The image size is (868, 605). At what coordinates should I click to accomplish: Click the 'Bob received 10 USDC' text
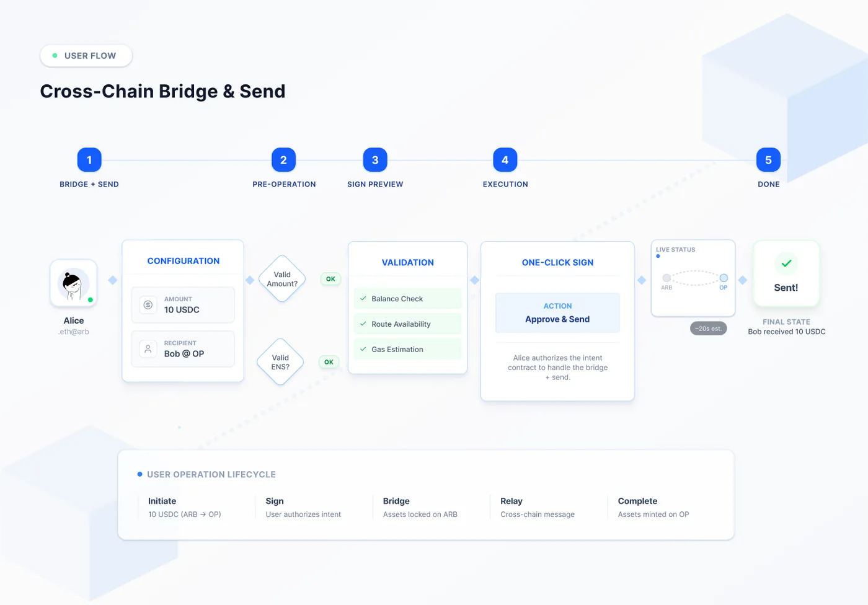click(x=787, y=332)
